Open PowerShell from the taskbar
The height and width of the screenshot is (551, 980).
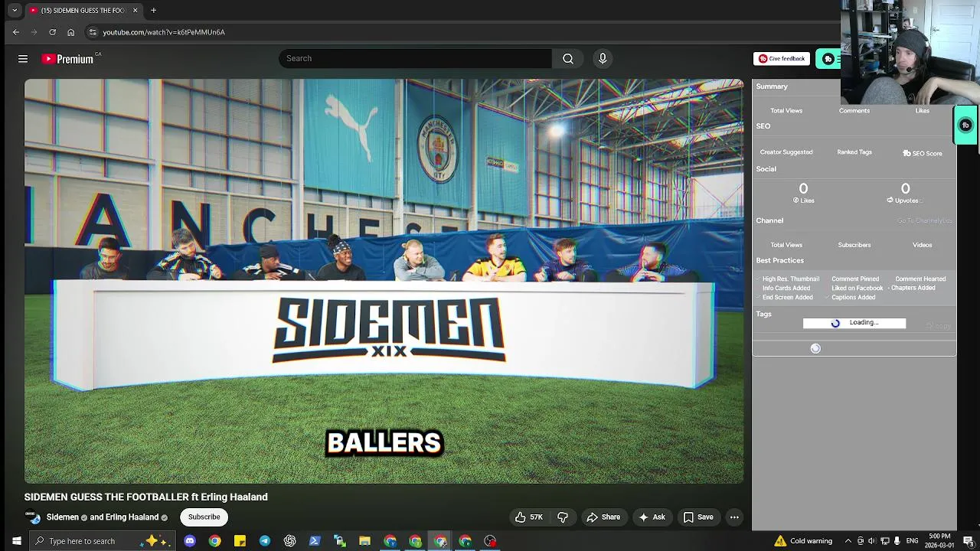click(315, 541)
